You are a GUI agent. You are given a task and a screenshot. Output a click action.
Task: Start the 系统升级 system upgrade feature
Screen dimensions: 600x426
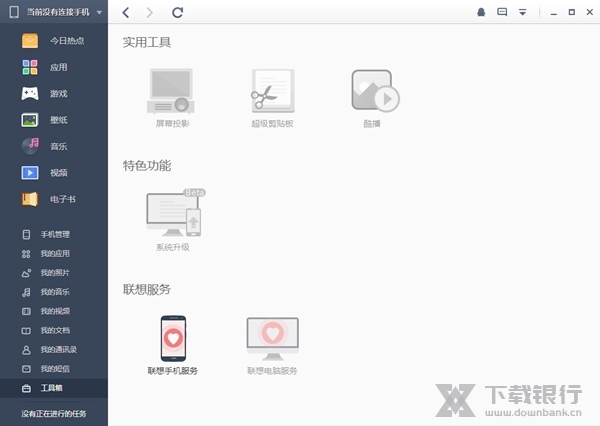tap(174, 219)
